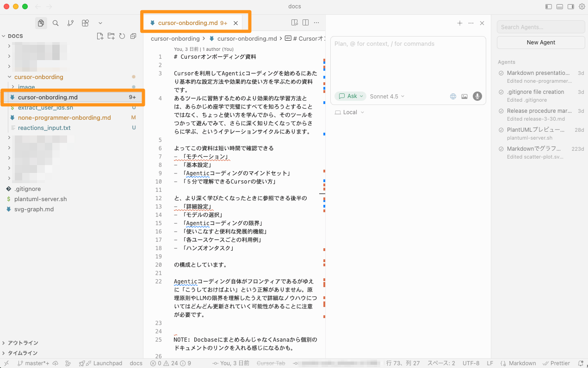
Task: Open the Explorer view icon
Action: (x=41, y=23)
